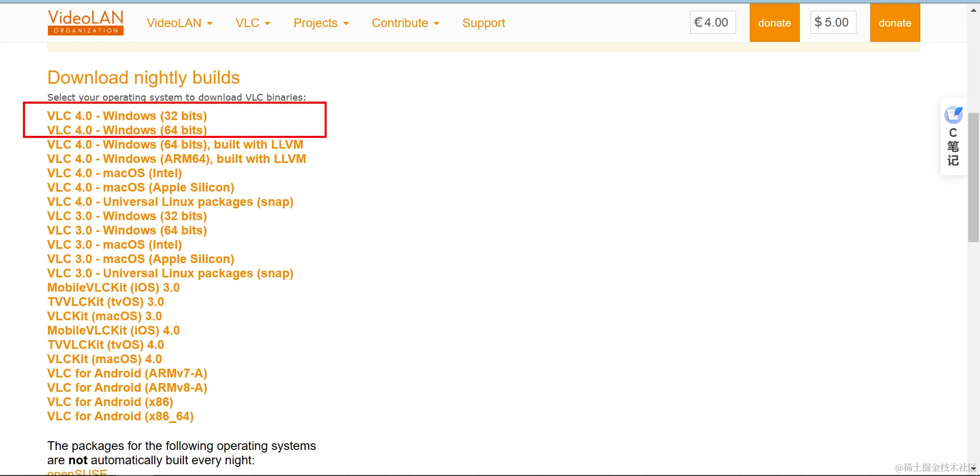
Task: Select VLC 4.0 macOS (Apple Silicon)
Action: click(141, 187)
